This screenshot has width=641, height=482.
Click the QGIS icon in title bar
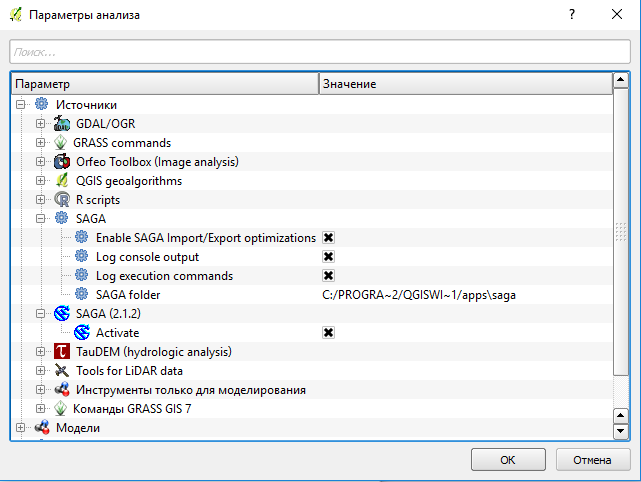pos(16,15)
